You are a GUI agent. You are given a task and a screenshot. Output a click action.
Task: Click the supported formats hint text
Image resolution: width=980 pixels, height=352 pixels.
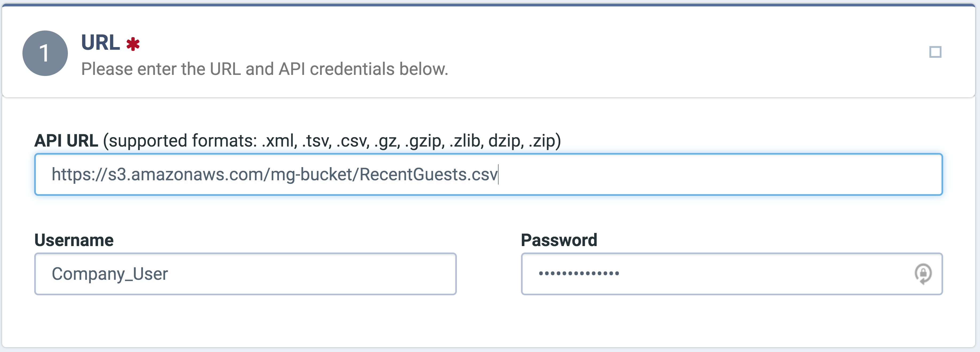[332, 141]
